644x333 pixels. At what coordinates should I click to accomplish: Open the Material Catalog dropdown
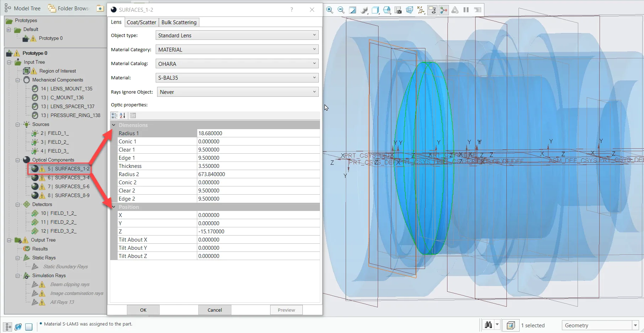tap(237, 64)
